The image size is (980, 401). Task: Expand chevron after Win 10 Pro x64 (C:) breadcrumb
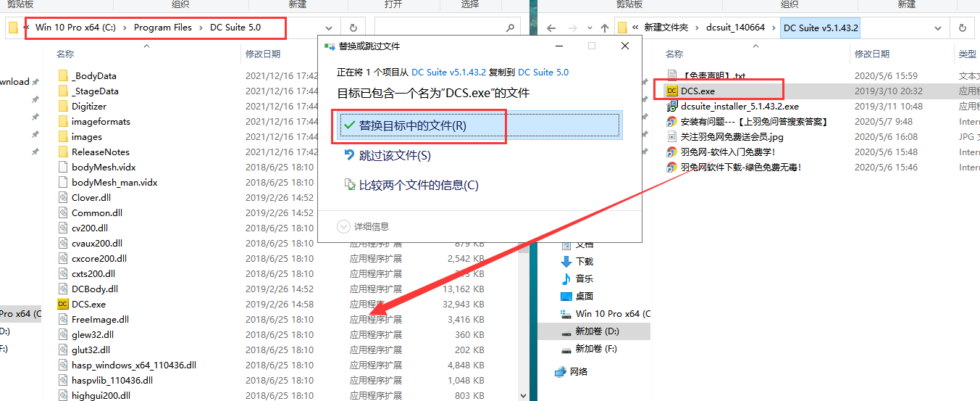pos(125,28)
